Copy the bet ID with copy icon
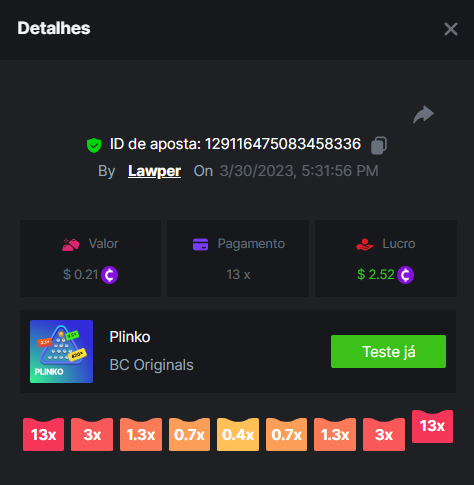This screenshot has width=474, height=485. point(379,145)
